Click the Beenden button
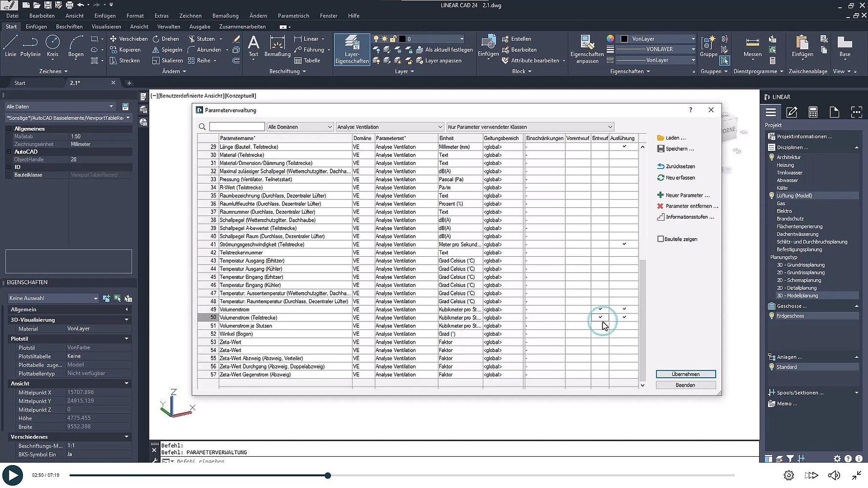Viewport: 868px width, 488px height. coord(685,385)
